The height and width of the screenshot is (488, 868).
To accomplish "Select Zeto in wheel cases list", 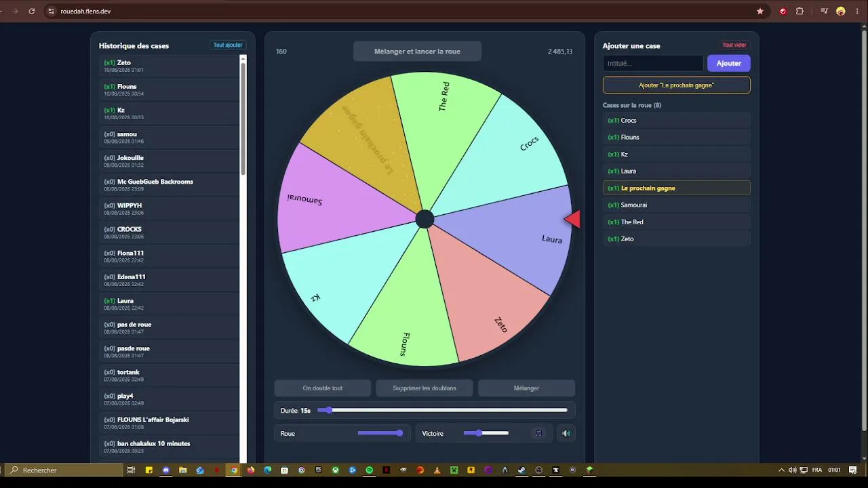I will pyautogui.click(x=677, y=239).
